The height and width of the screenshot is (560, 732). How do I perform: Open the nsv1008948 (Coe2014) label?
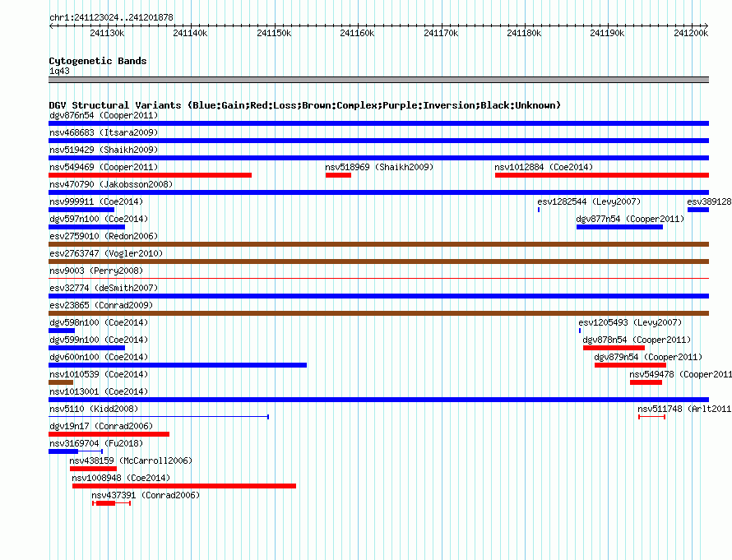[121, 478]
